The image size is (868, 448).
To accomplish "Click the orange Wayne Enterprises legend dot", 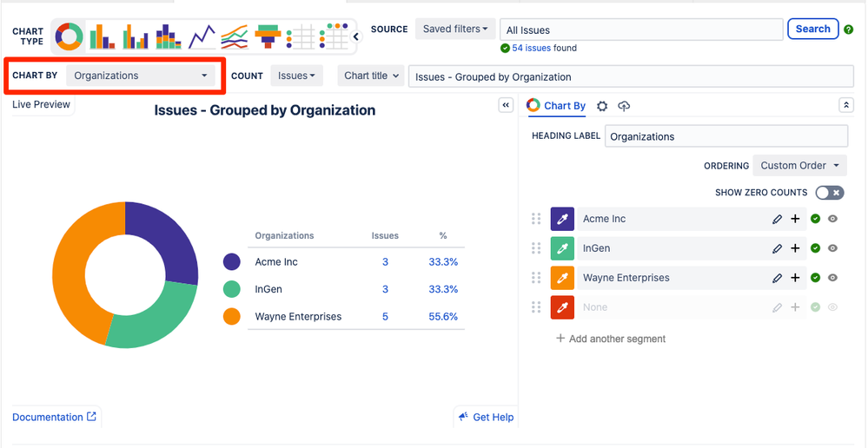I will pyautogui.click(x=231, y=317).
